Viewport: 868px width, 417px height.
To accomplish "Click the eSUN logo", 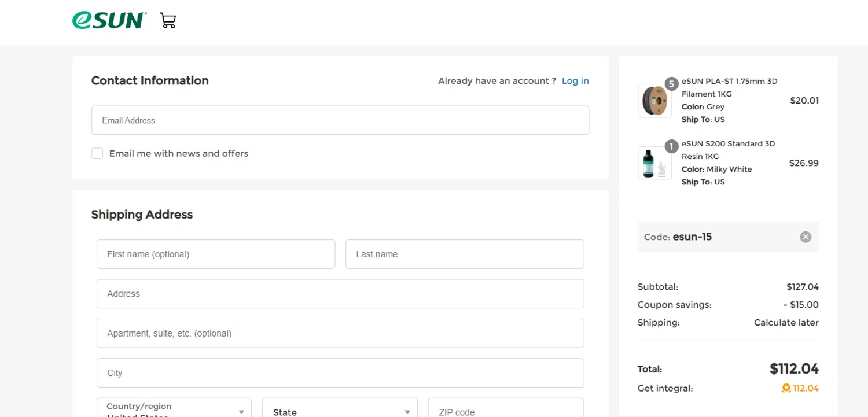I will pyautogui.click(x=109, y=21).
